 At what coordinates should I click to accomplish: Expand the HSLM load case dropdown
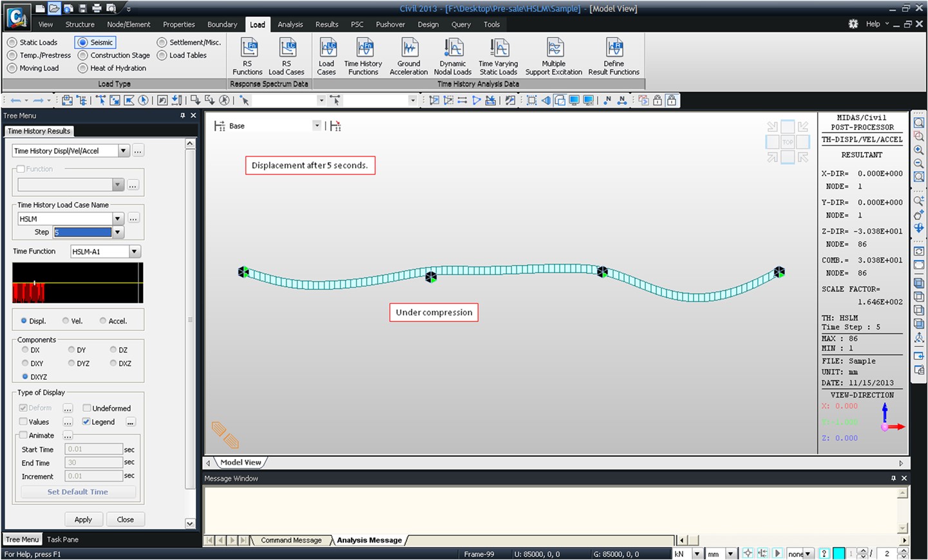coord(117,219)
